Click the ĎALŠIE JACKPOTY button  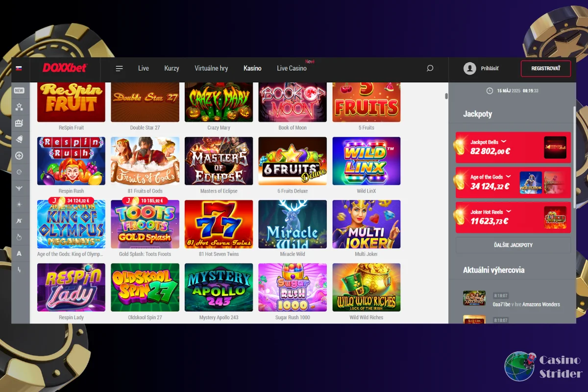(x=513, y=245)
